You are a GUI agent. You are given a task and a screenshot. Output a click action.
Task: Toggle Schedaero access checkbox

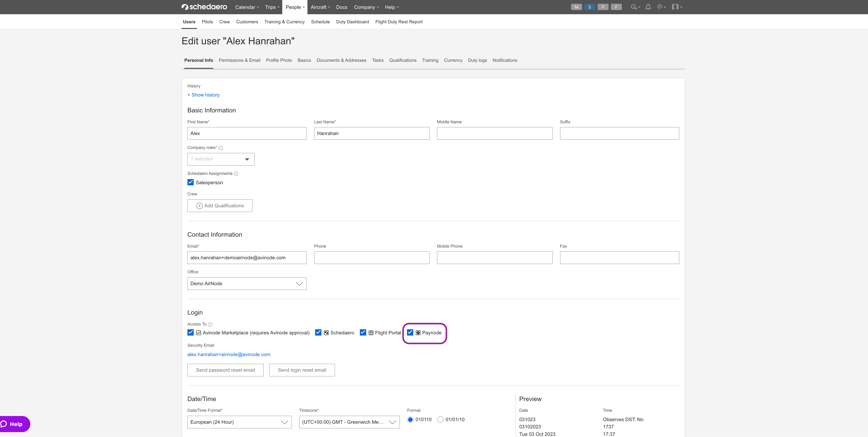(x=318, y=333)
